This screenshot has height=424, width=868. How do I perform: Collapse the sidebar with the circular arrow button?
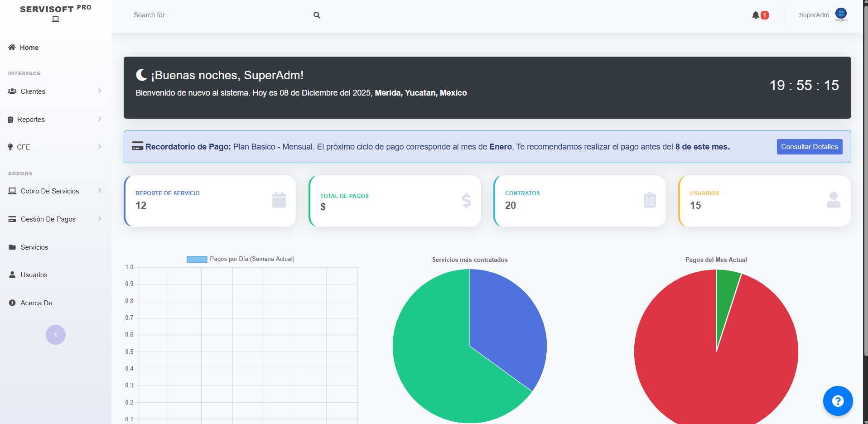(55, 335)
